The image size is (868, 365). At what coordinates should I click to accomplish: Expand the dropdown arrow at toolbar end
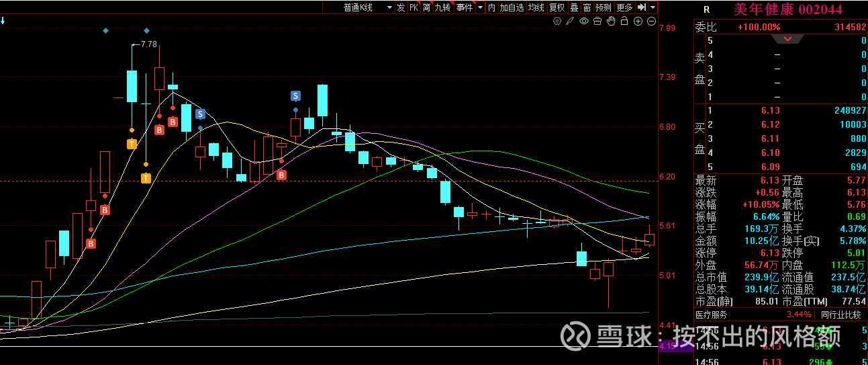[x=653, y=7]
